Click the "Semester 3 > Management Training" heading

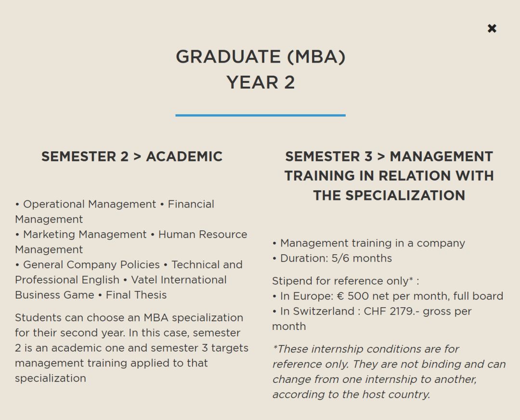click(x=389, y=157)
